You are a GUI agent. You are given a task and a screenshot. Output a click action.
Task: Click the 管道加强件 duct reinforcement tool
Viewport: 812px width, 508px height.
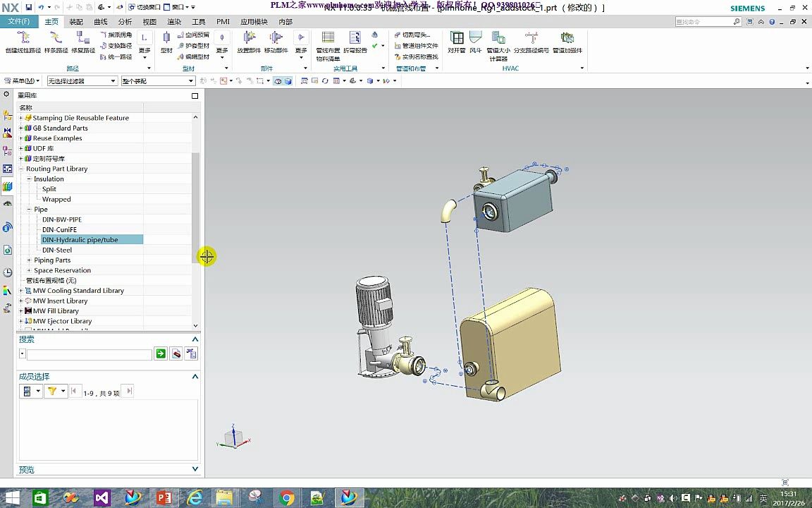click(567, 42)
